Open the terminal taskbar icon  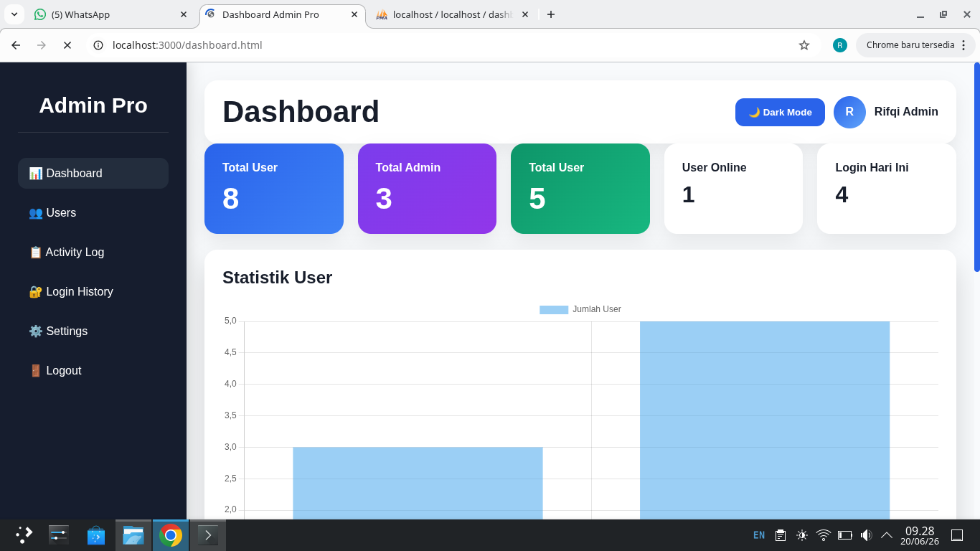point(208,535)
